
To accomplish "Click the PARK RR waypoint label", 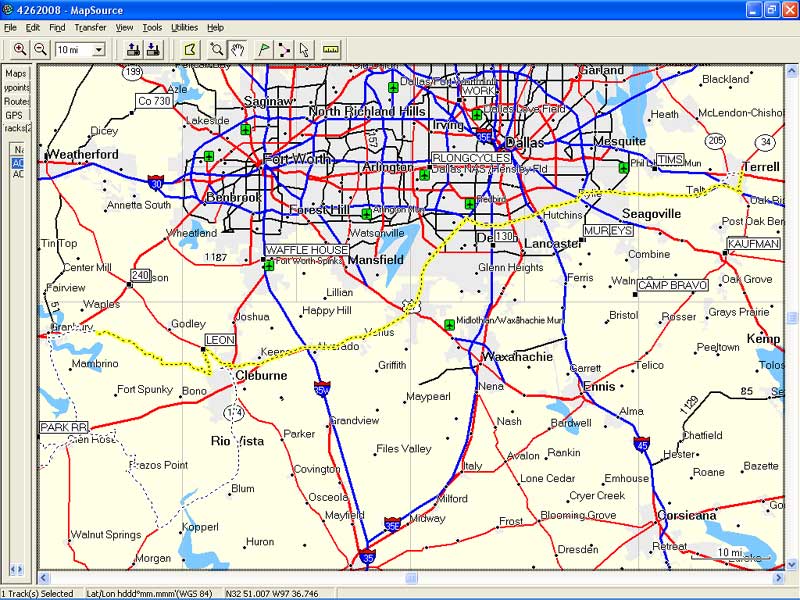I will point(64,427).
